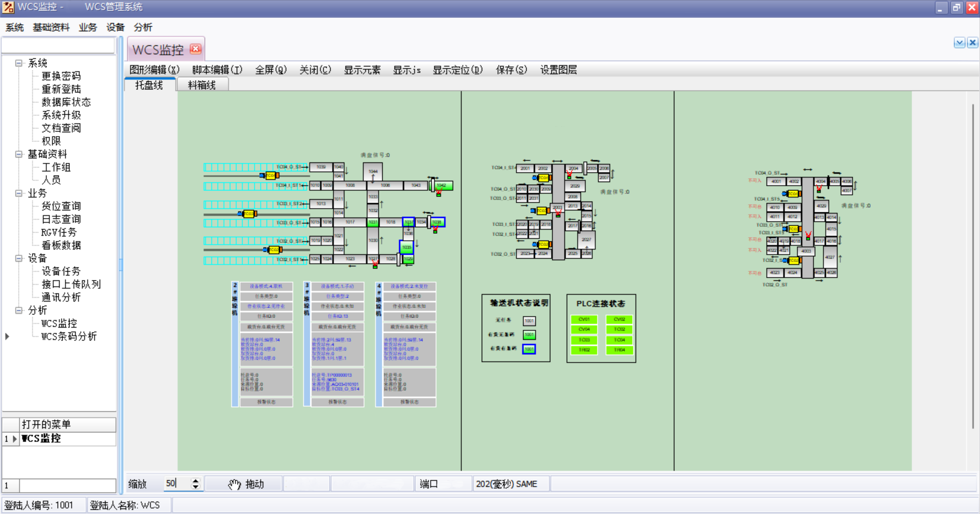
Task: Open the tab list dropdown arrow at top right
Action: [x=959, y=43]
